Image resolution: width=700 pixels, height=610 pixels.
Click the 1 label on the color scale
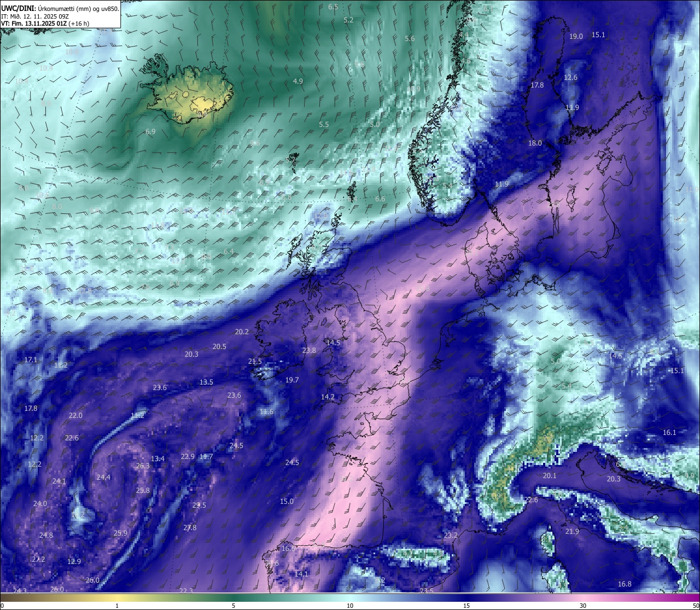pos(117,606)
